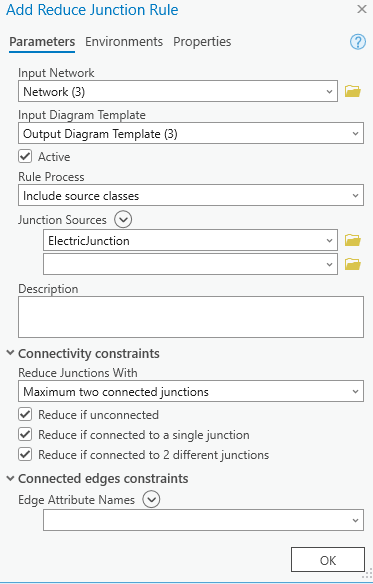Open the Input Network dropdown
Screen dimensions: 373x584
[x=178, y=91]
